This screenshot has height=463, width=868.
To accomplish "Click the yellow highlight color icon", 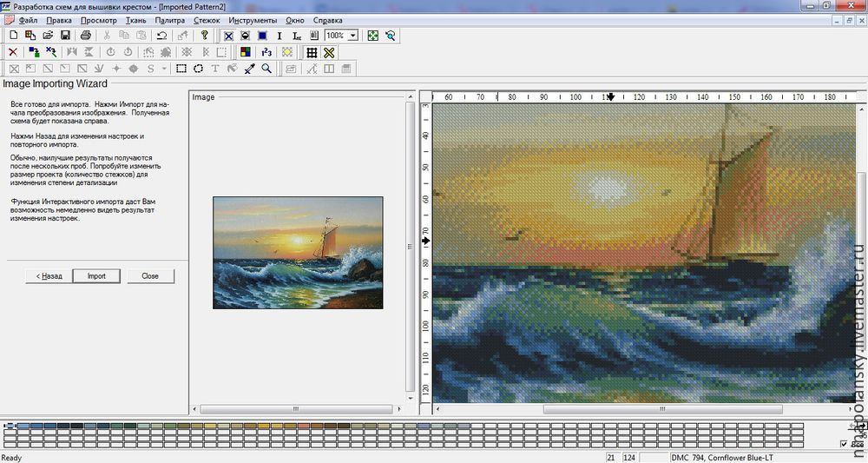I will click(x=286, y=52).
